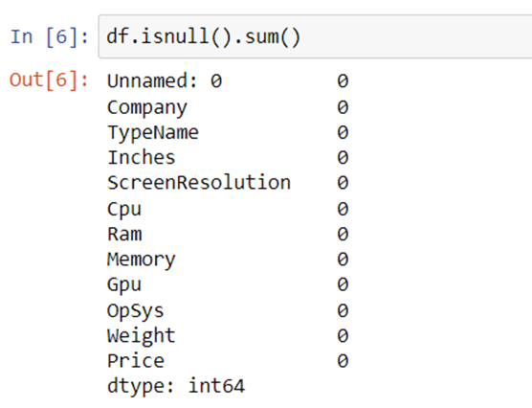
Task: Click the null count beside Company
Action: (343, 107)
